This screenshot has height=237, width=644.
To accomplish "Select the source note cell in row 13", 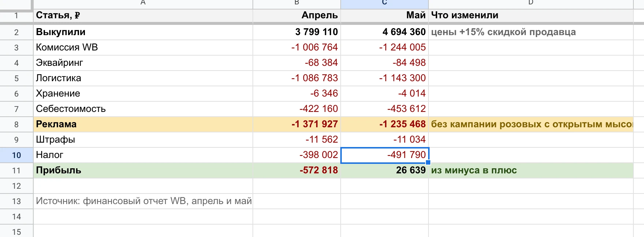I will 143,201.
